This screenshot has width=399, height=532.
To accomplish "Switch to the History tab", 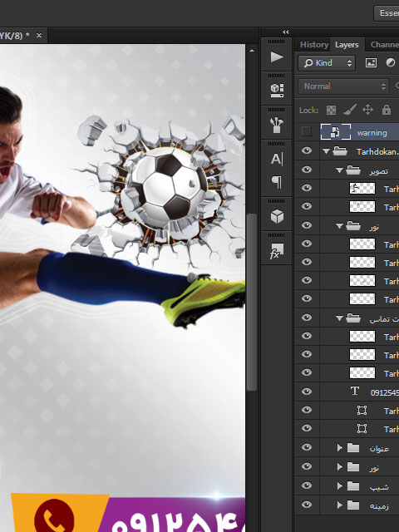I will coord(314,45).
